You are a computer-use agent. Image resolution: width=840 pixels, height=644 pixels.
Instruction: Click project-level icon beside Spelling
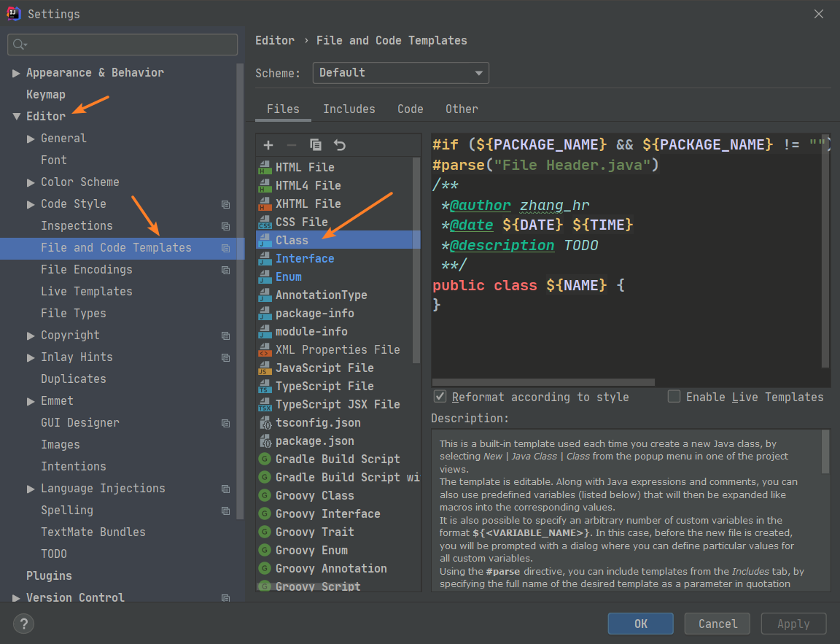pos(225,511)
